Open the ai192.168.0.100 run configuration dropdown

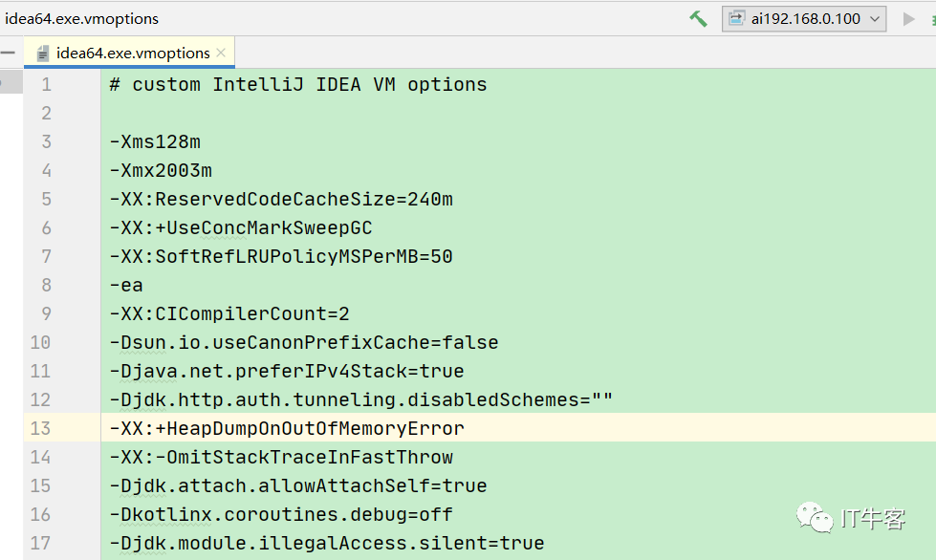(x=803, y=19)
